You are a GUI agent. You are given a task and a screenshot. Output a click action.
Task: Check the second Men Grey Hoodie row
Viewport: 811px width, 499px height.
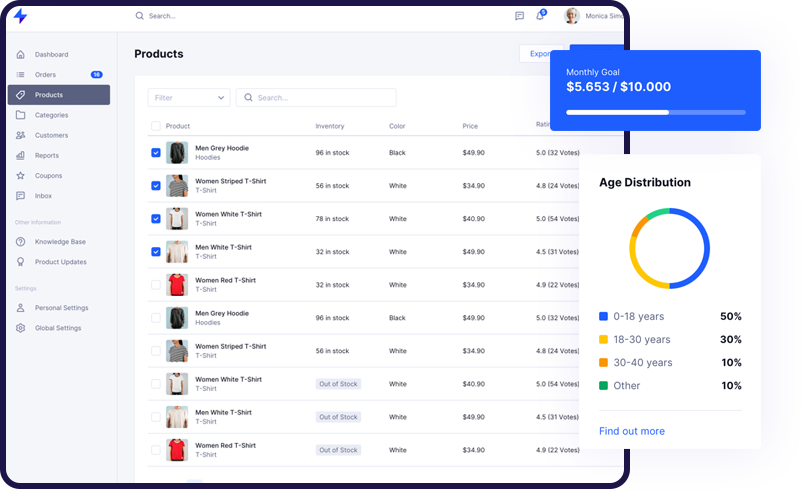coord(156,318)
